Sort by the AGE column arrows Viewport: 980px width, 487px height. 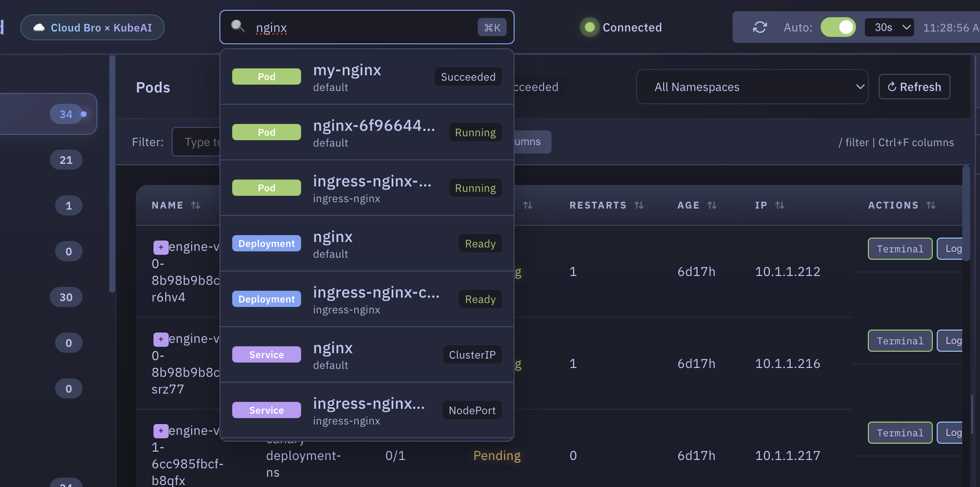(x=712, y=205)
